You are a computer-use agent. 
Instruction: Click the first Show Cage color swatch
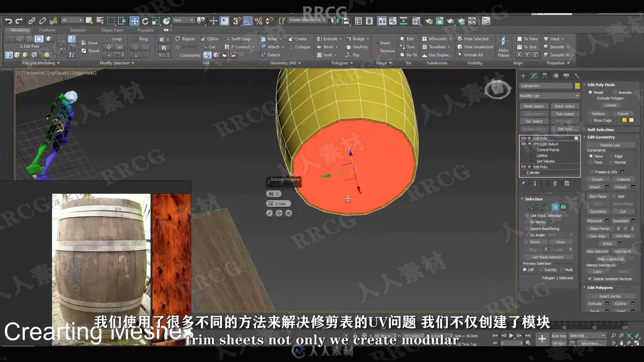click(624, 120)
